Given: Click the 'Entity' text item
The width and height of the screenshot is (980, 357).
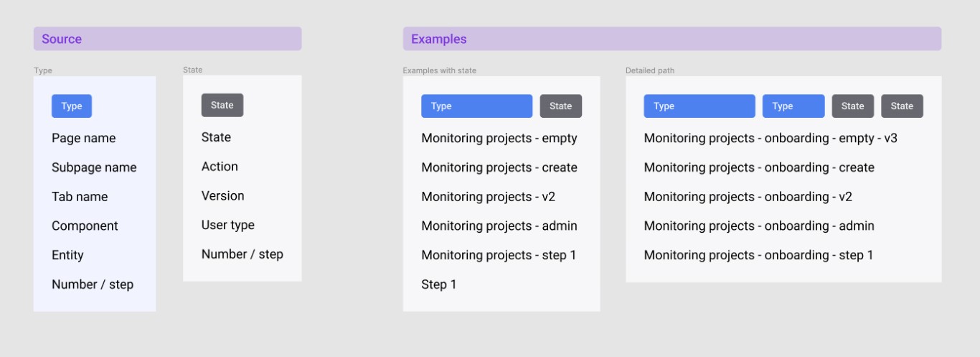Looking at the screenshot, I should click(67, 255).
